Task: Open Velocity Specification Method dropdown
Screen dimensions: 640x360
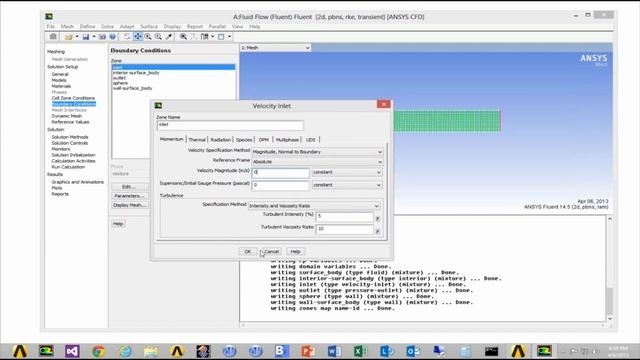Action: click(x=318, y=152)
